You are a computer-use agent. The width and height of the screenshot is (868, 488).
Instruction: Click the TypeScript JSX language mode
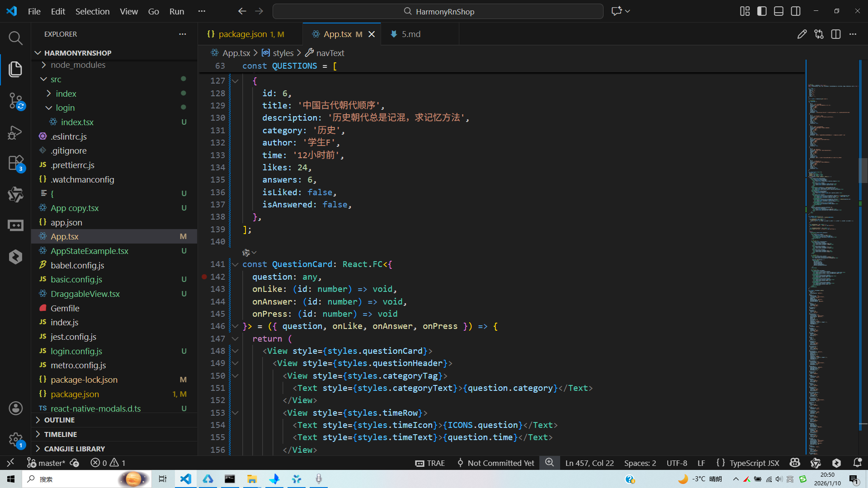point(754,463)
